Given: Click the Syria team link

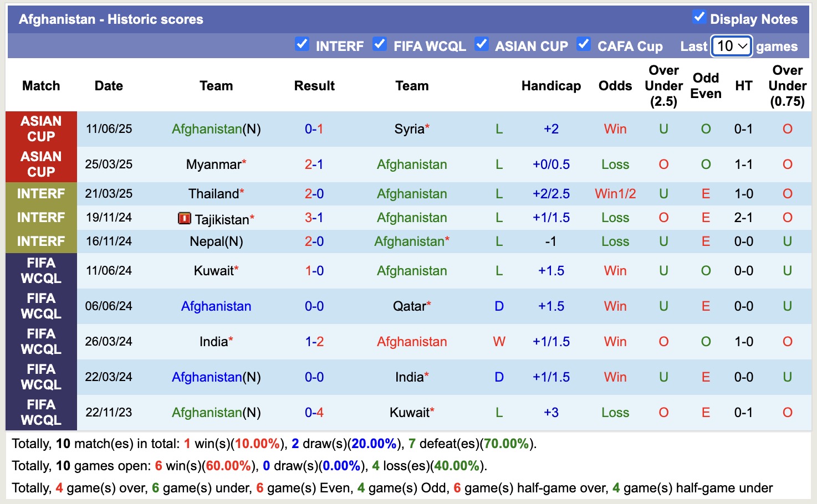Looking at the screenshot, I should tap(408, 128).
